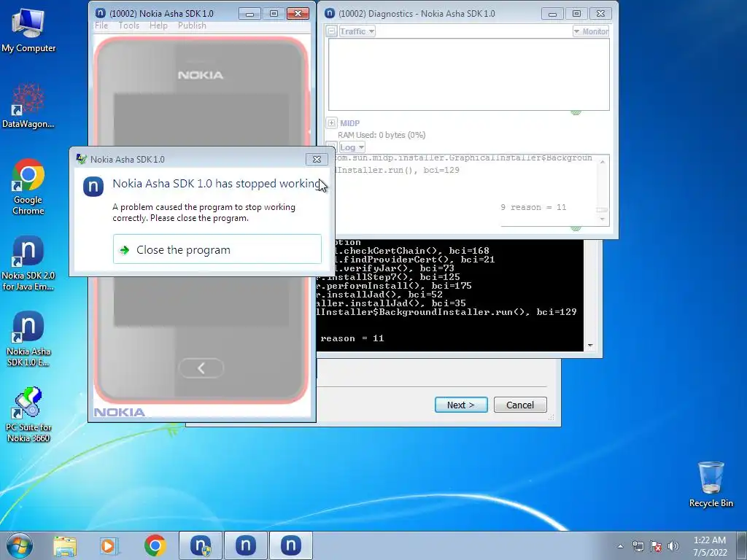Cancel the installer wizard
747x560 pixels.
pos(520,405)
